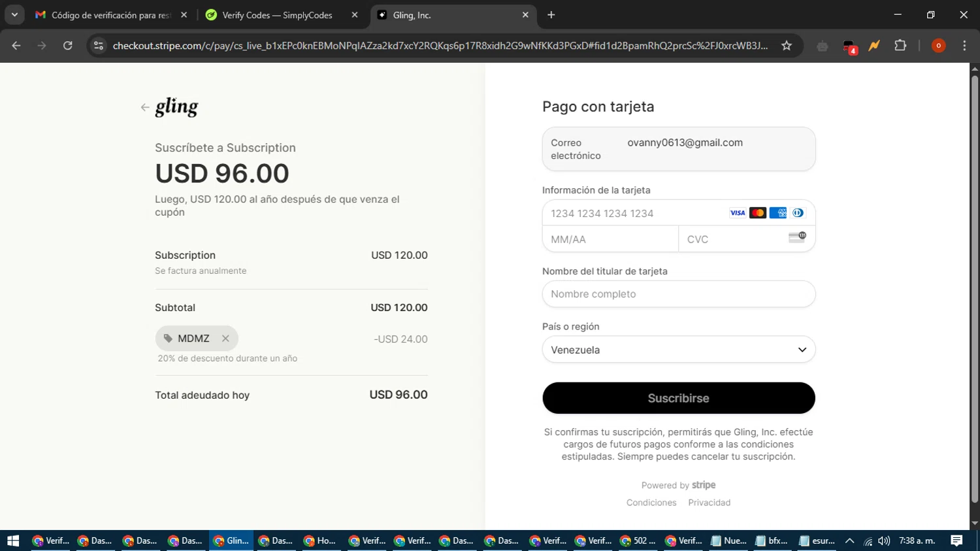This screenshot has height=551, width=980.
Task: Click the American Express icon
Action: (x=778, y=213)
